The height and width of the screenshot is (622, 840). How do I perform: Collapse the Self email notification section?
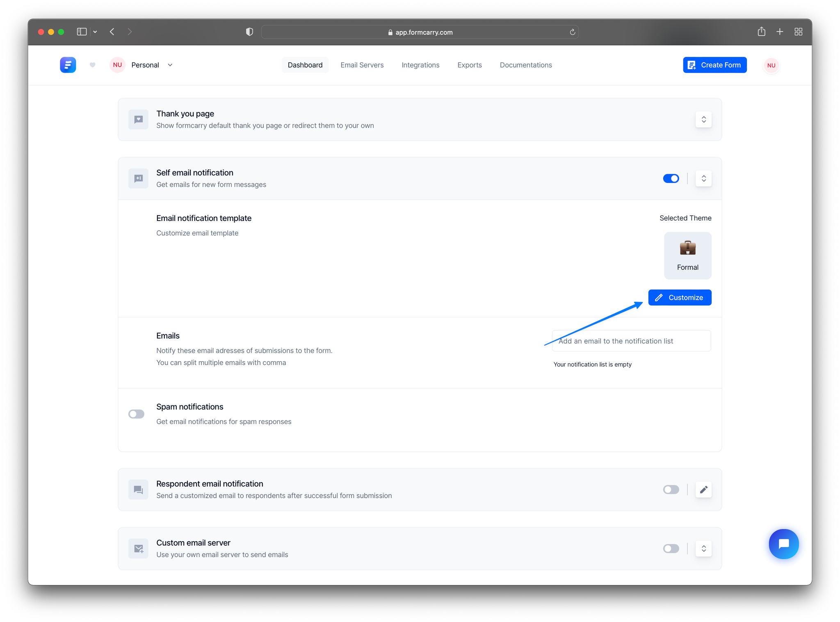click(703, 178)
